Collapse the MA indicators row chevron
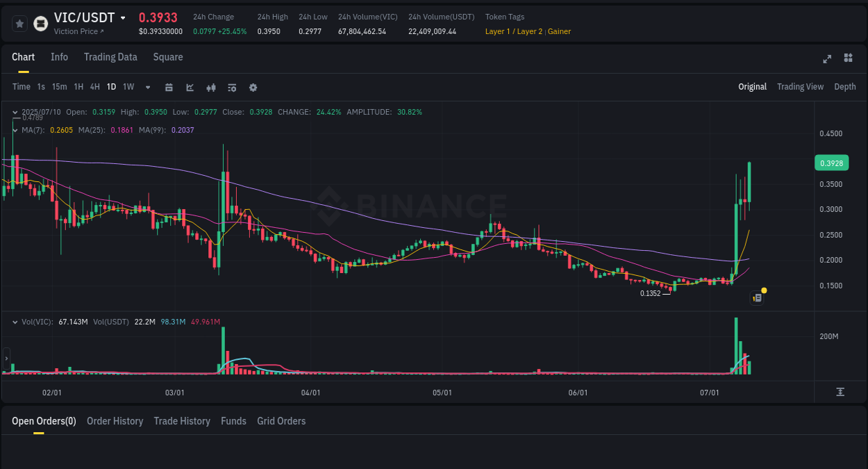Viewport: 868px width, 469px height. (x=15, y=130)
